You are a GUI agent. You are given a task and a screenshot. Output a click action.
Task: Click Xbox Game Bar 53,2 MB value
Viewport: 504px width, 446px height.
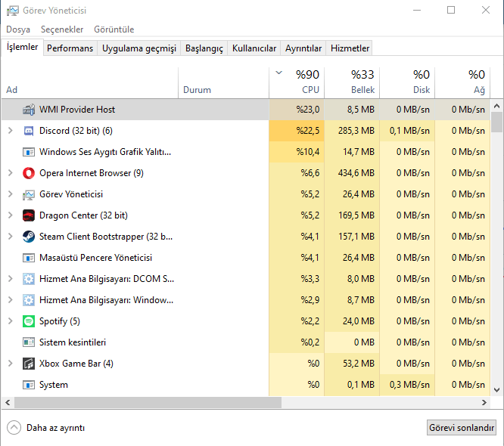pyautogui.click(x=359, y=364)
